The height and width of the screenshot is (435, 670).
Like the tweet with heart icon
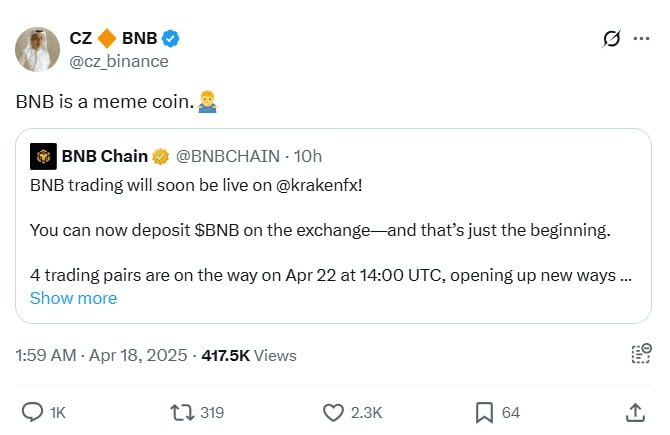click(x=333, y=413)
